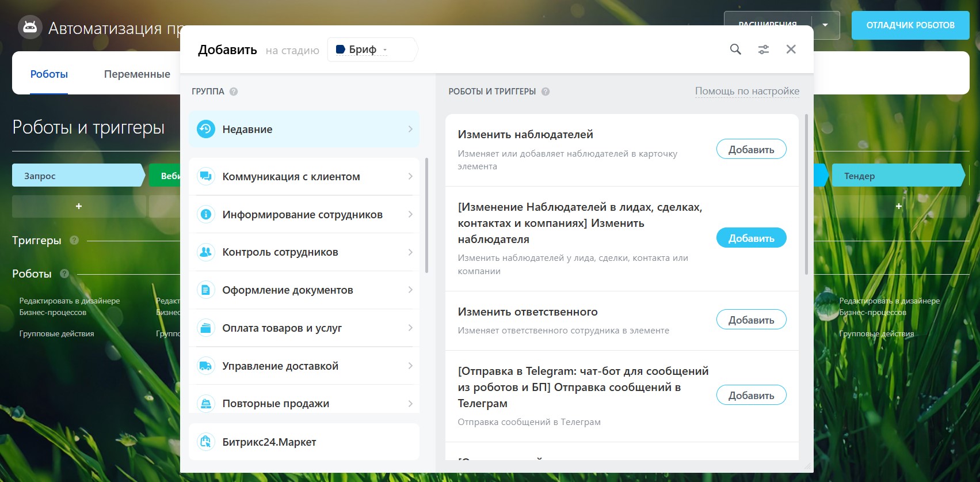This screenshot has width=980, height=482.
Task: Open the filter settings sliders icon
Action: click(x=764, y=50)
